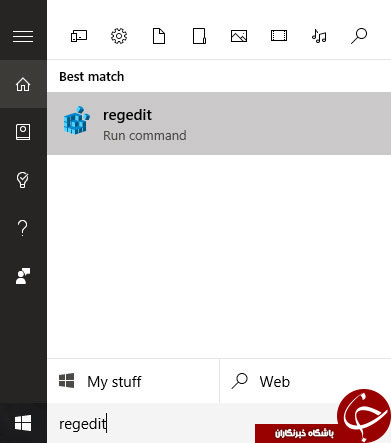This screenshot has height=443, width=391.
Task: Open the Help question mark
Action: pos(23,228)
